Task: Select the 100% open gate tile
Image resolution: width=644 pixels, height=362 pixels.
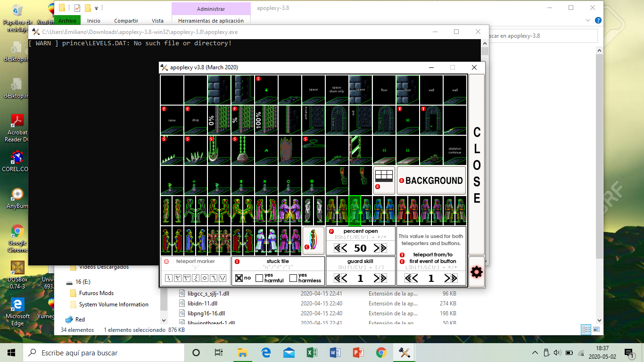Action: point(266,120)
